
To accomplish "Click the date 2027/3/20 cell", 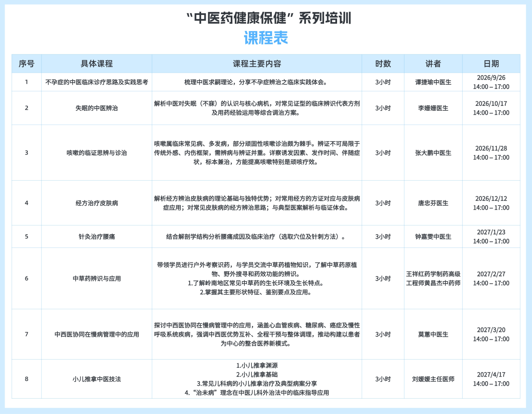I will click(491, 334).
